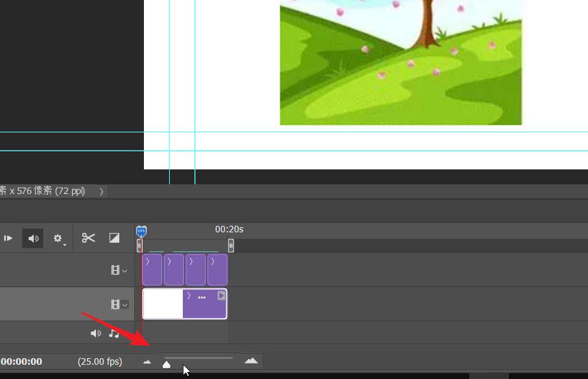Click the 00:20s time ruler label
The width and height of the screenshot is (588, 379).
229,229
